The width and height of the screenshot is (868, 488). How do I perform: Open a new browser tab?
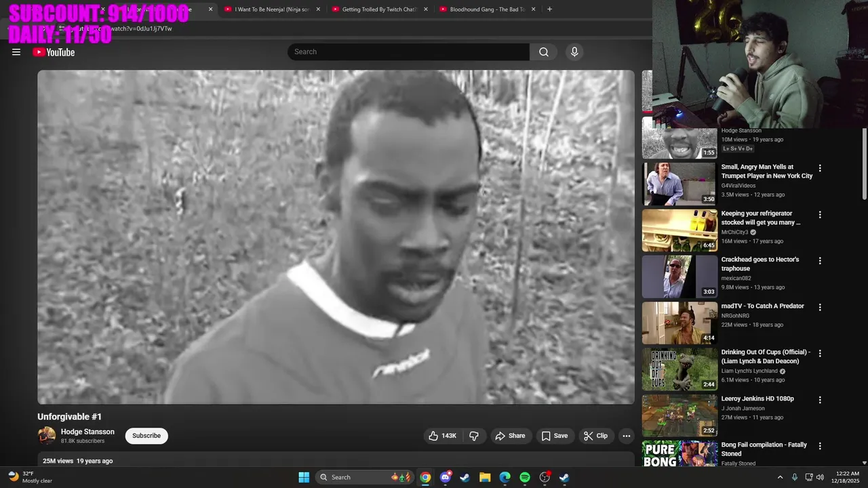tap(549, 9)
